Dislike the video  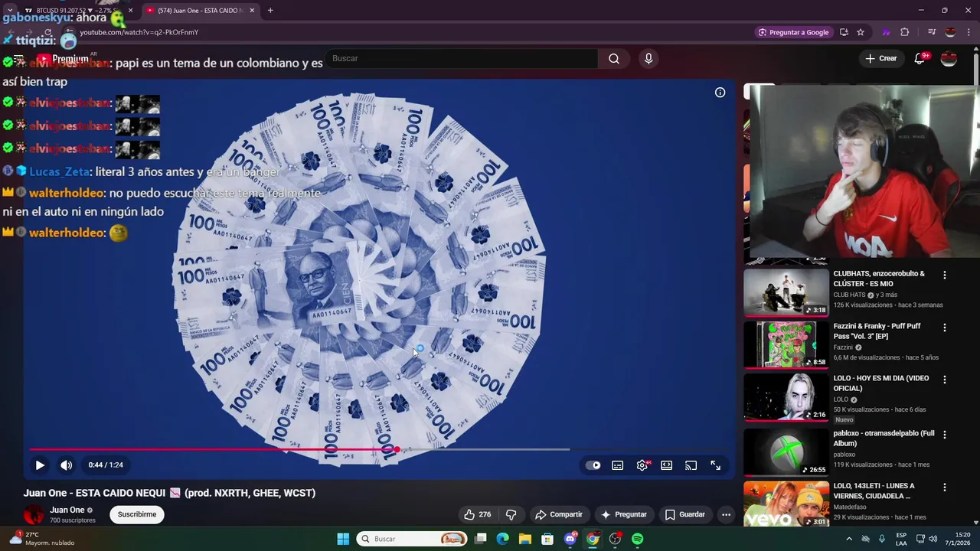pos(511,514)
